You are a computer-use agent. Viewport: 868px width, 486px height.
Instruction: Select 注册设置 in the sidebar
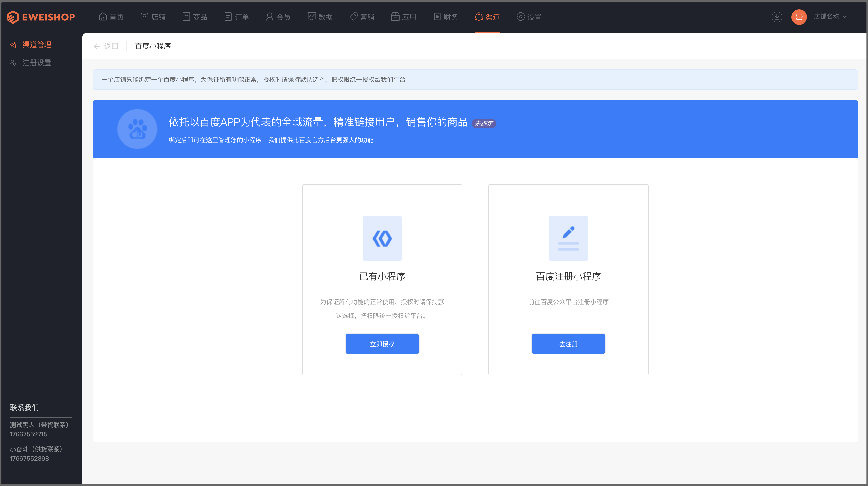pos(37,63)
